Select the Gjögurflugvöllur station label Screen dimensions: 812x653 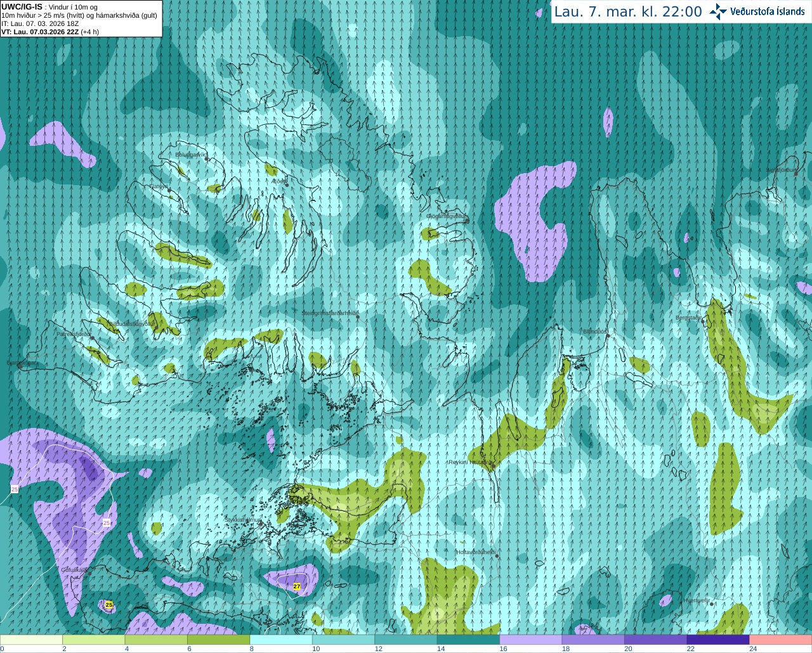(447, 216)
